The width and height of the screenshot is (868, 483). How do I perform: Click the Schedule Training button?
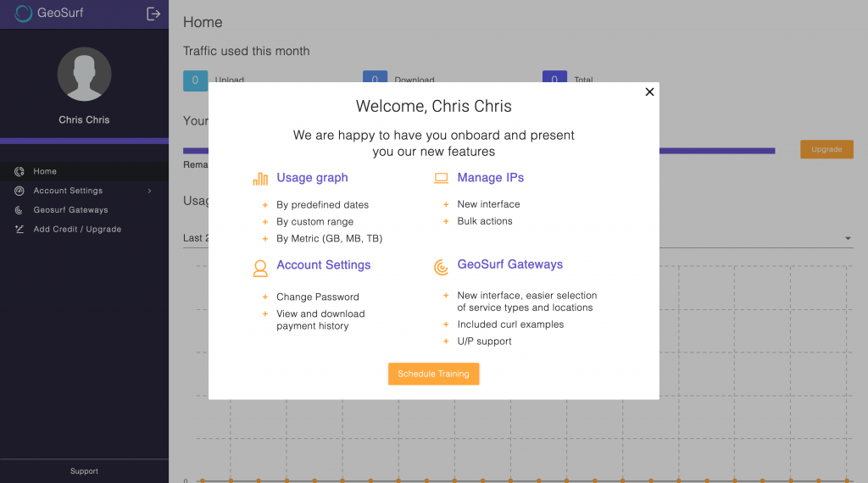433,374
